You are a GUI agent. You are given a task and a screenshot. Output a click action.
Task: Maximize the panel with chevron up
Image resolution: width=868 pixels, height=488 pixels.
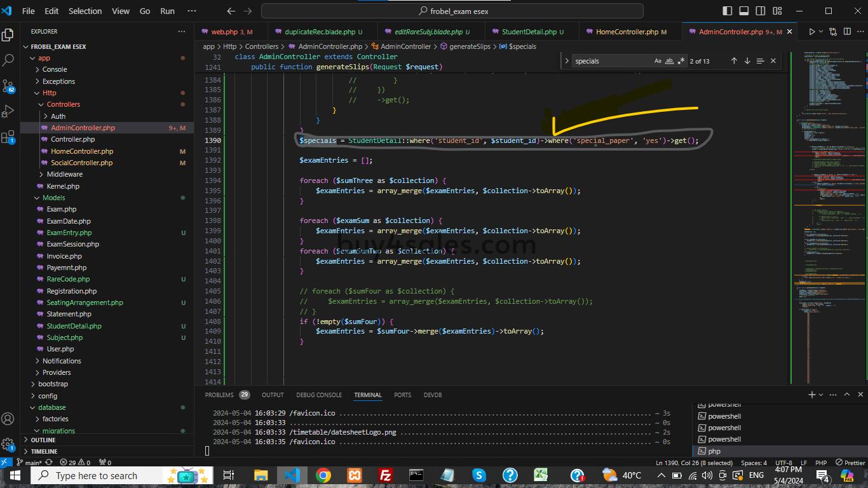847,395
